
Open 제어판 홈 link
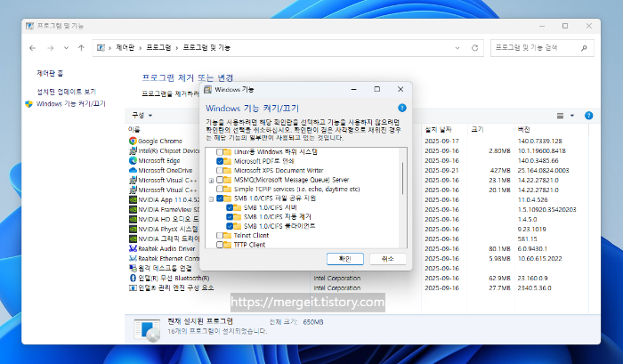coord(50,74)
